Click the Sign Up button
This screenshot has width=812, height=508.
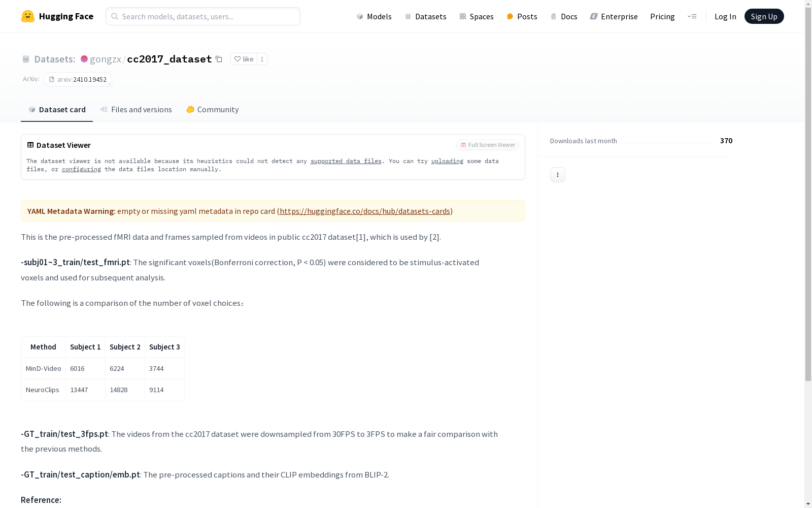pos(764,16)
